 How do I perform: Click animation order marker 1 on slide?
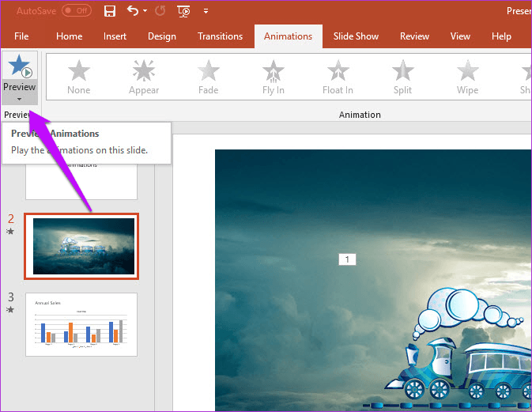[347, 259]
